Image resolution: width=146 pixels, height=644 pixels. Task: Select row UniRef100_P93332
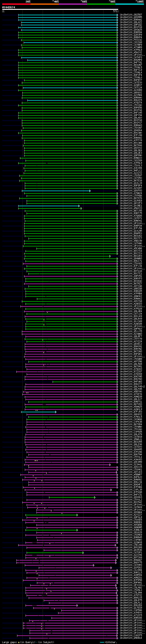[x=131, y=40]
